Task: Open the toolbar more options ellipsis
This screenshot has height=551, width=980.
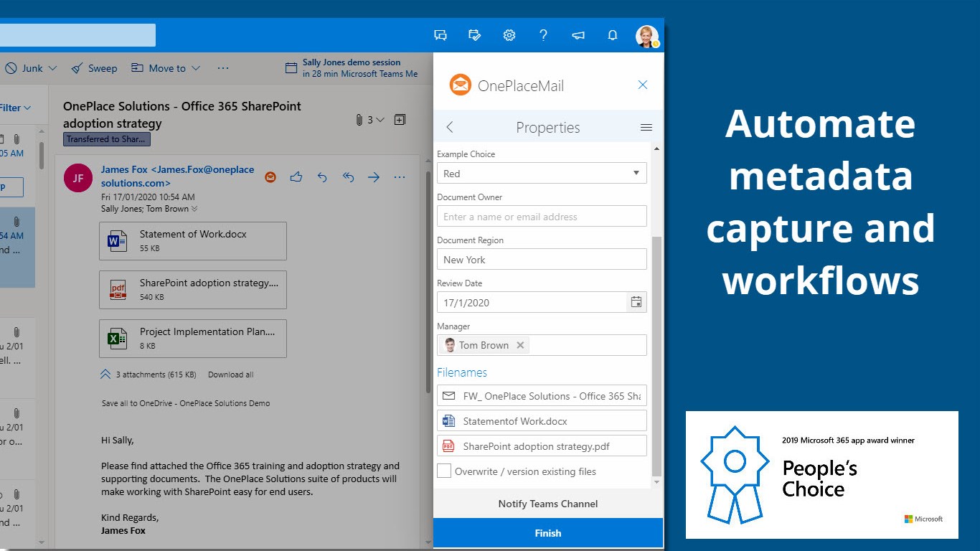Action: (223, 68)
